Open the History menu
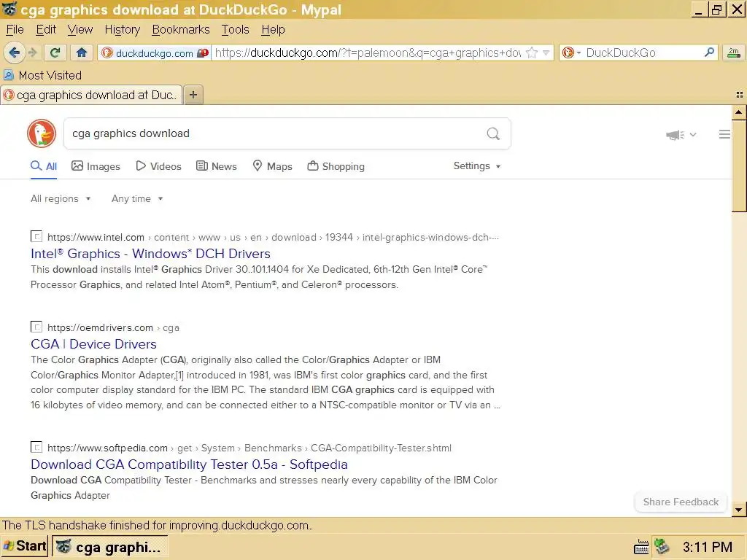The width and height of the screenshot is (747, 560). click(x=123, y=29)
